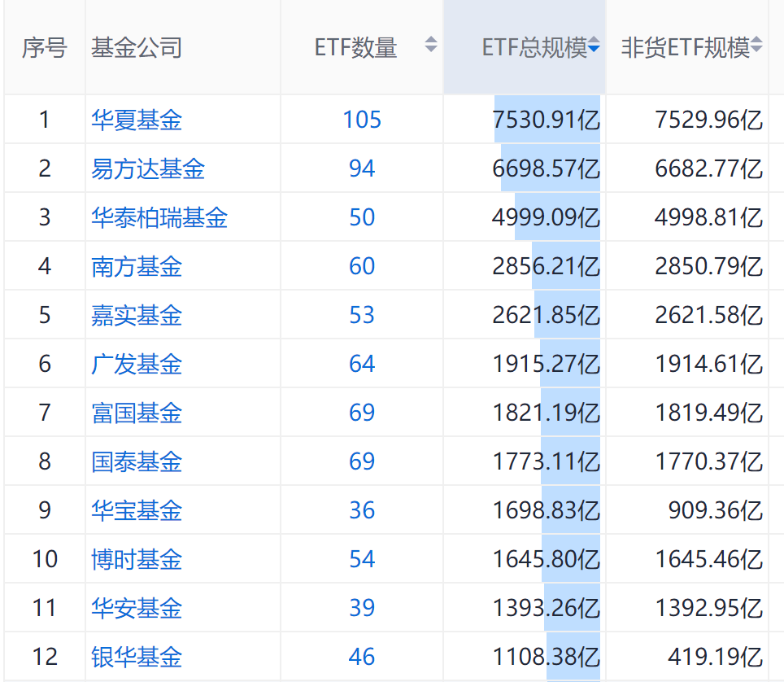784x682 pixels.
Task: Select non-monetary value 4998.81亿
Action: [x=709, y=217]
